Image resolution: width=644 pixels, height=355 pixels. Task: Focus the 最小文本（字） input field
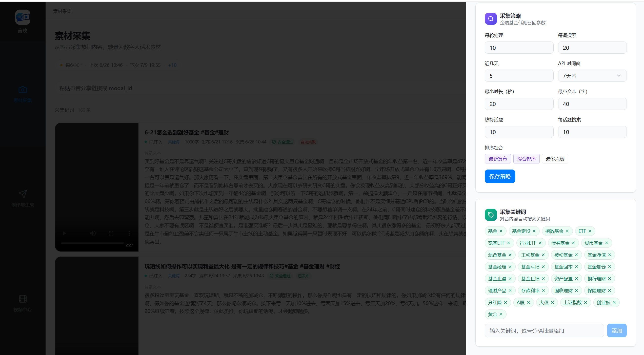point(592,104)
